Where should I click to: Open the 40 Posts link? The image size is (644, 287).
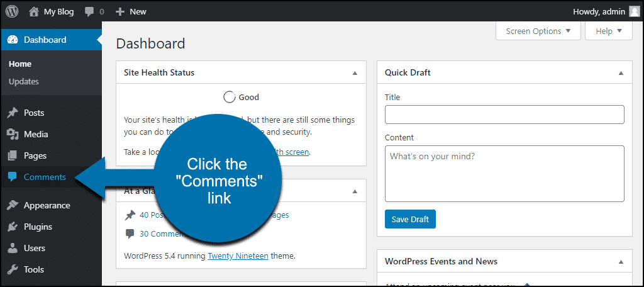click(152, 215)
